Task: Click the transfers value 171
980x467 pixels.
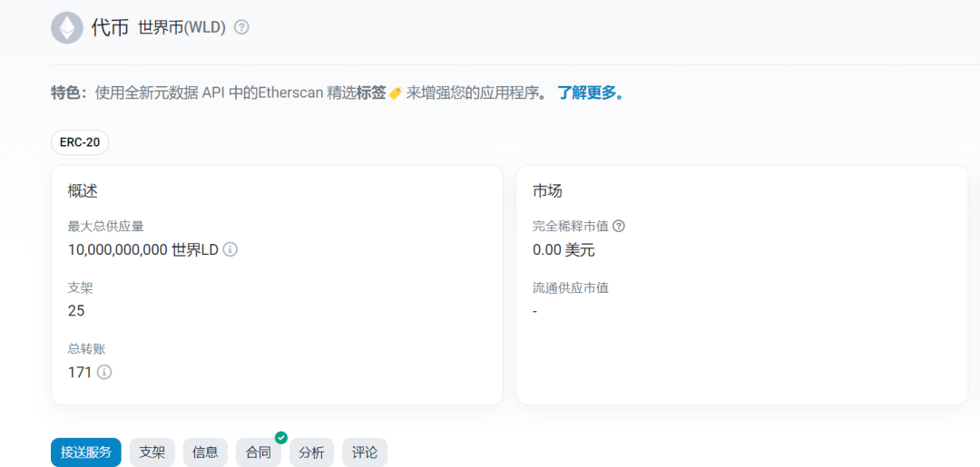Action: tap(80, 372)
